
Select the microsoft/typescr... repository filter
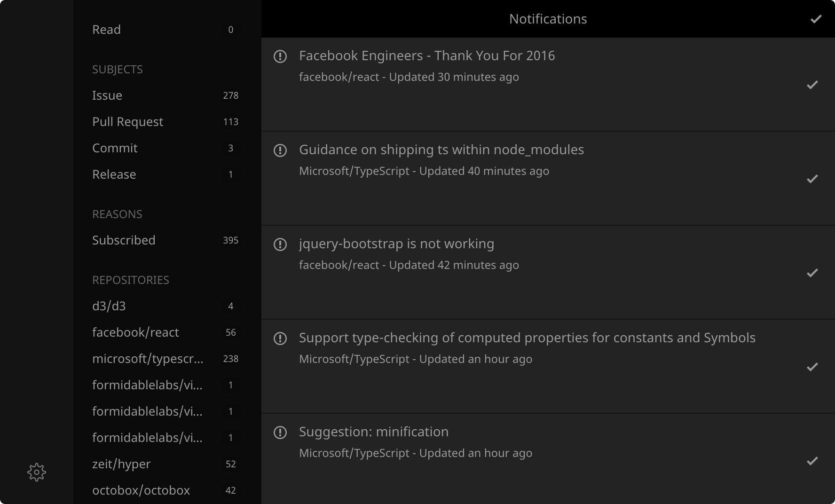click(167, 359)
